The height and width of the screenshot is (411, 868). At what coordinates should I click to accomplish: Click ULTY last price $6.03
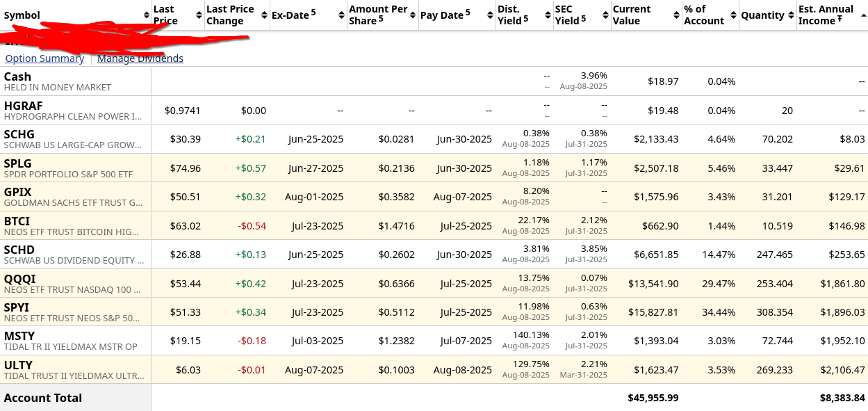[x=188, y=370]
